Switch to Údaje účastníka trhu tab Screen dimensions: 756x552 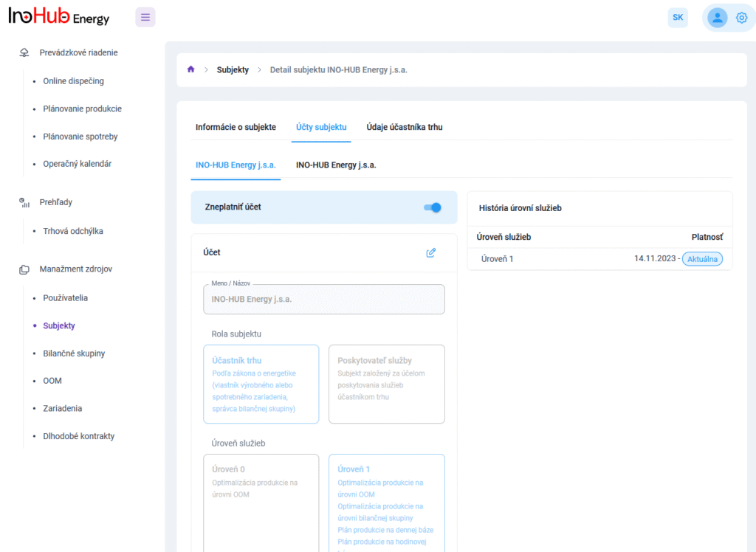pos(405,127)
